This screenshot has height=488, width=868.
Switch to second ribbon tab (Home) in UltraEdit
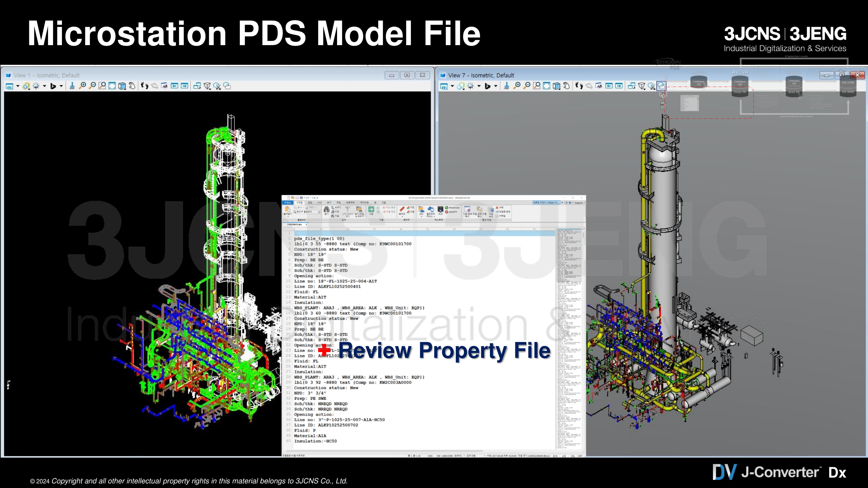[x=299, y=203]
